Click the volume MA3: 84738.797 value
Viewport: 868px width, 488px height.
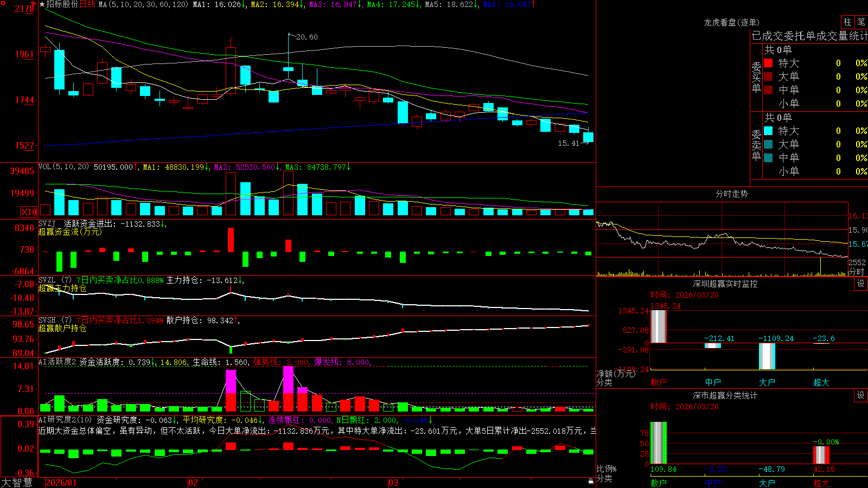(x=318, y=167)
